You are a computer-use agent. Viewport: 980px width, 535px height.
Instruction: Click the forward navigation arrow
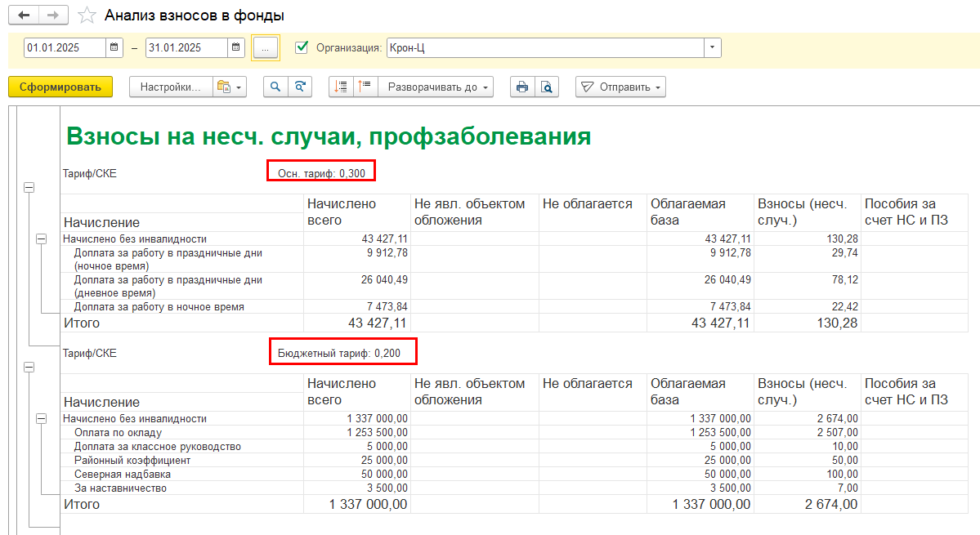tap(53, 16)
